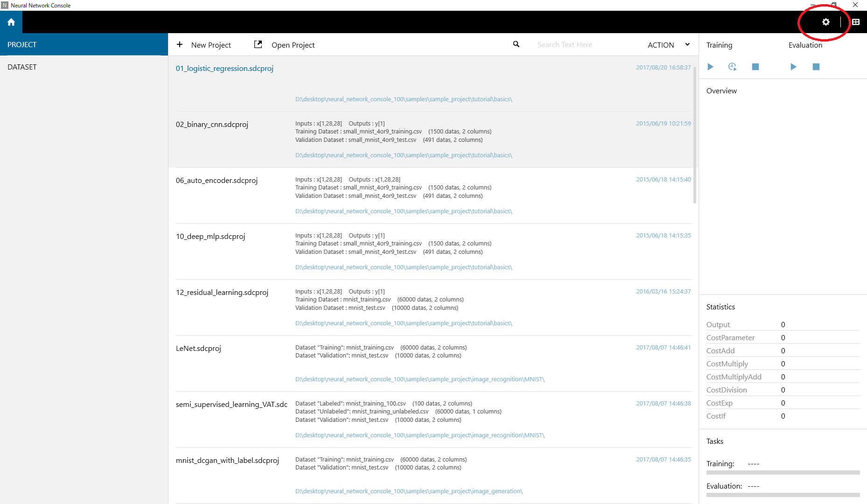Click the 2017/08/20 16:58:37 timestamp
This screenshot has width=867, height=504.
point(663,67)
